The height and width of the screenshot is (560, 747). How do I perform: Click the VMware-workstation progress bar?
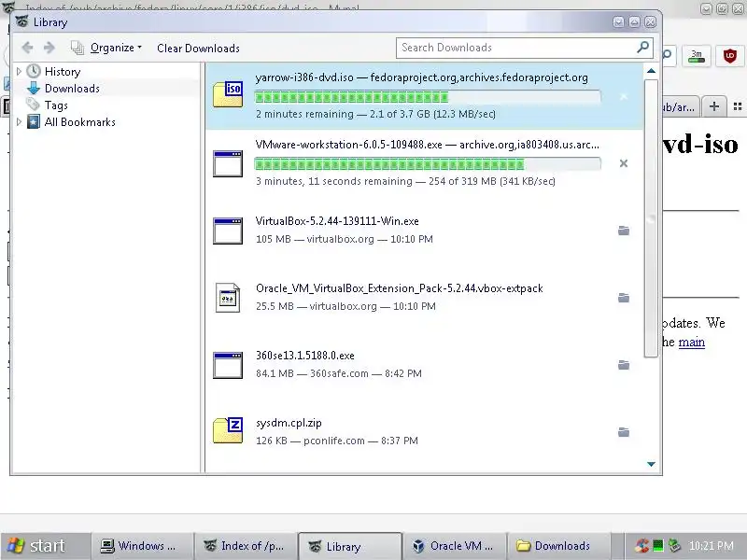428,164
